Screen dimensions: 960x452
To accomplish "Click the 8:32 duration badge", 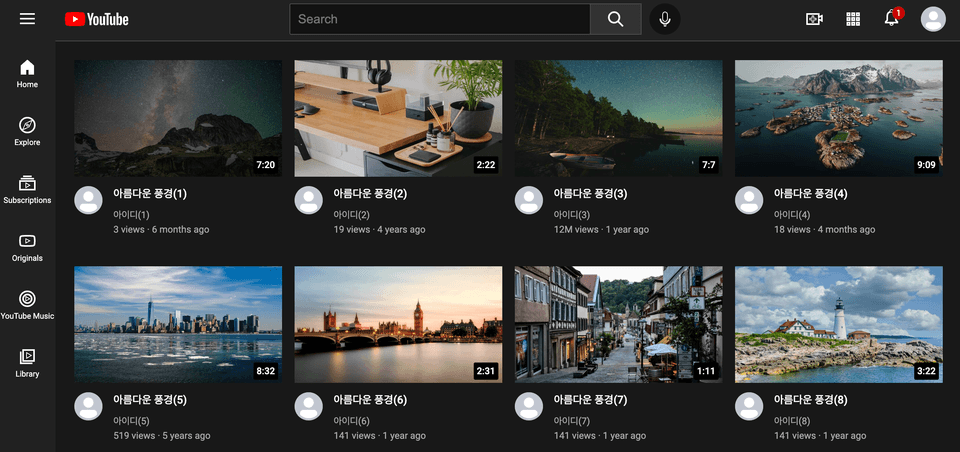I will tap(266, 371).
